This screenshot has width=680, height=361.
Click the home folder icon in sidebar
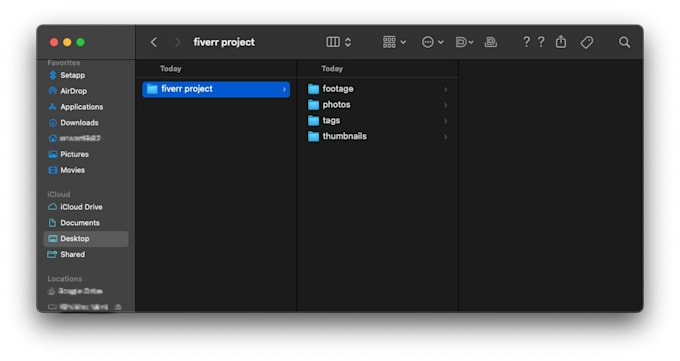(52, 138)
